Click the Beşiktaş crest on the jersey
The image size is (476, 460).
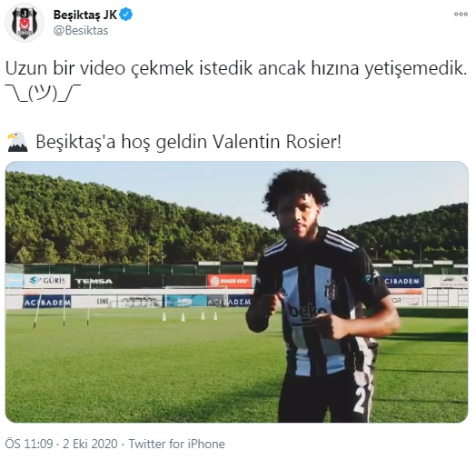pos(331,290)
